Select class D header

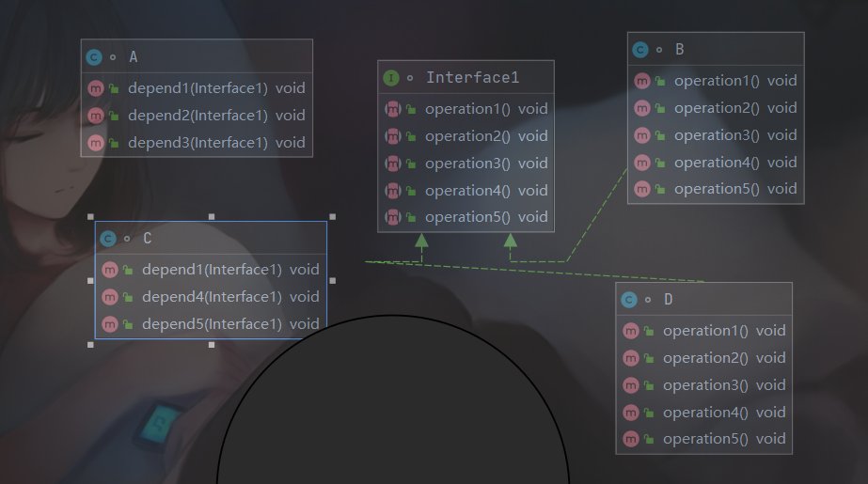(x=704, y=299)
